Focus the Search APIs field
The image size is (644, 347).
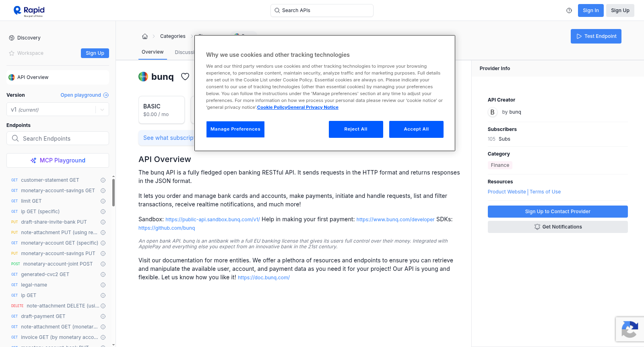point(322,10)
